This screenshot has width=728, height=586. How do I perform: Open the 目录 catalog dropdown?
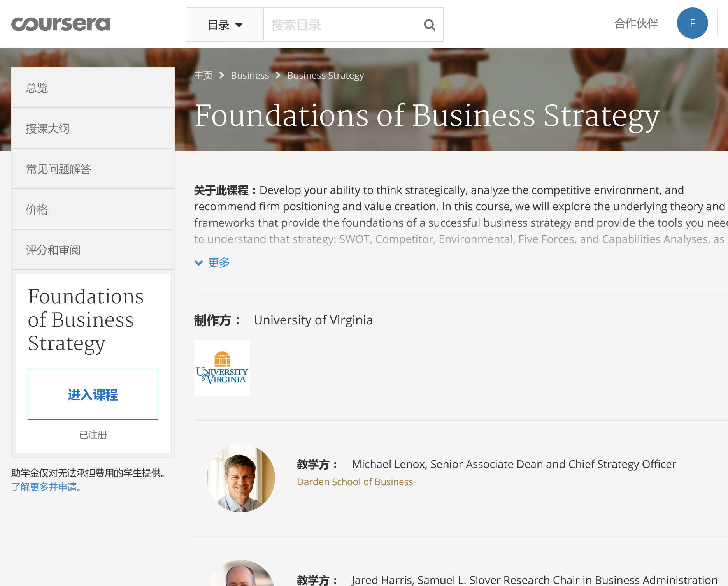[x=225, y=25]
